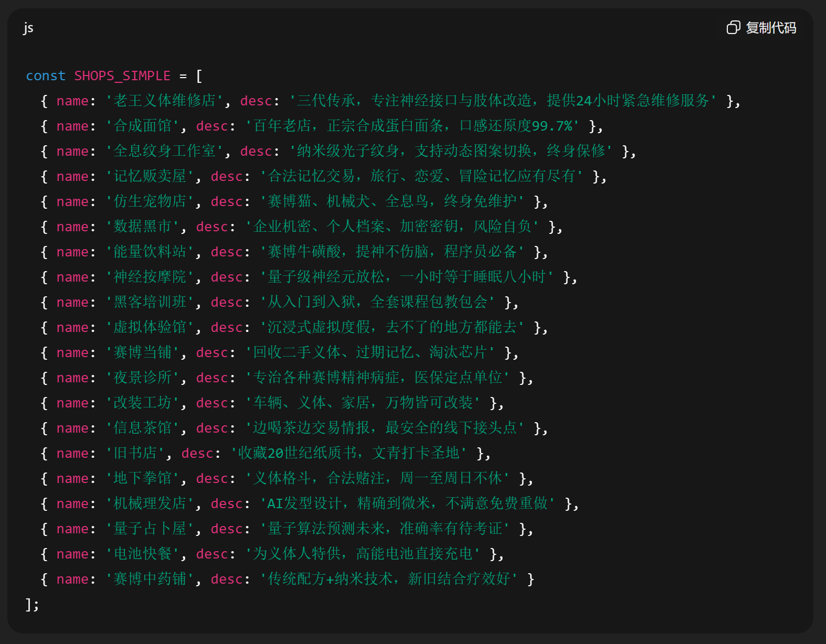Viewport: 826px width, 644px height.
Task: Select shop name '神经按摩院'
Action: point(150,277)
